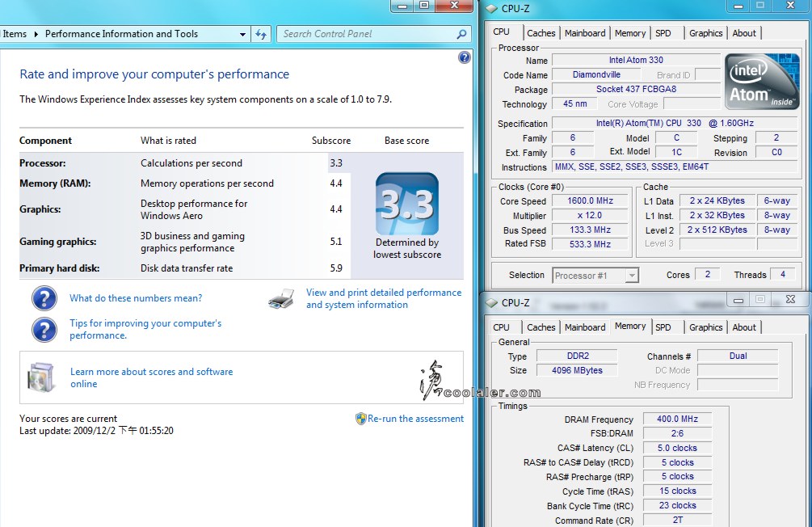Select the 5.0 clocks CAS latency value
812x527 pixels.
point(677,449)
